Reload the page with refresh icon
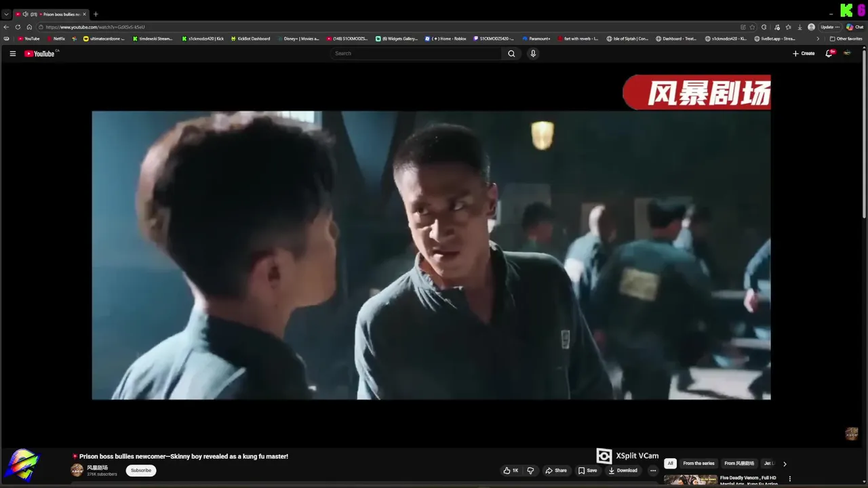 coord(18,27)
